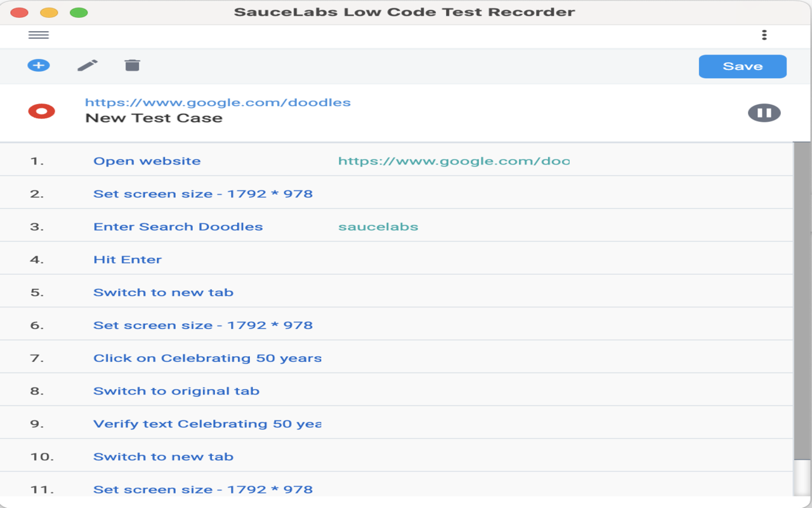Click the step 1 URL value

point(454,161)
